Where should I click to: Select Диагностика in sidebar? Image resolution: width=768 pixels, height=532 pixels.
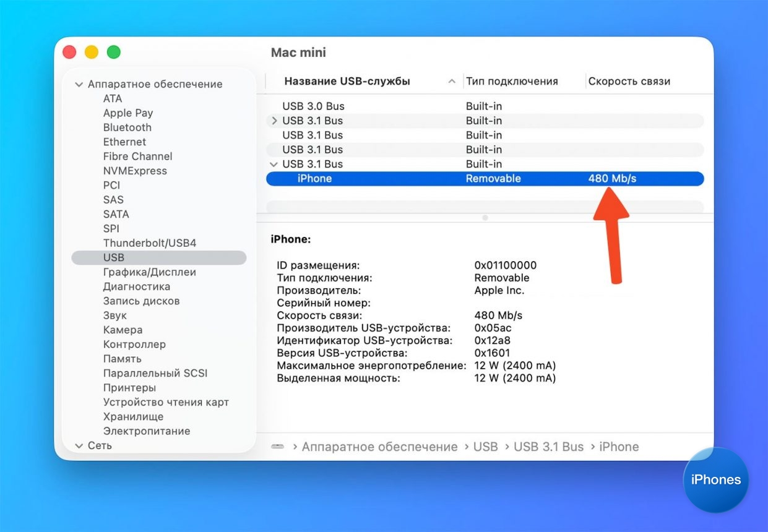tap(137, 286)
